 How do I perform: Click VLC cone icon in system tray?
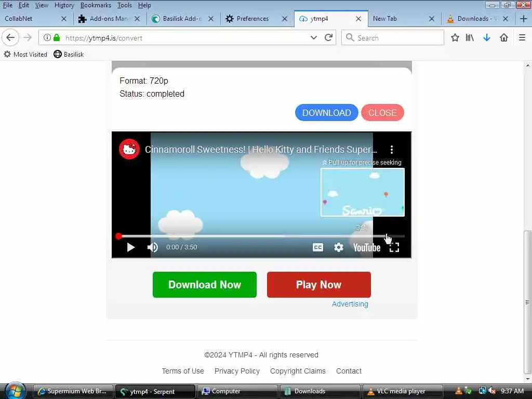coord(458,391)
